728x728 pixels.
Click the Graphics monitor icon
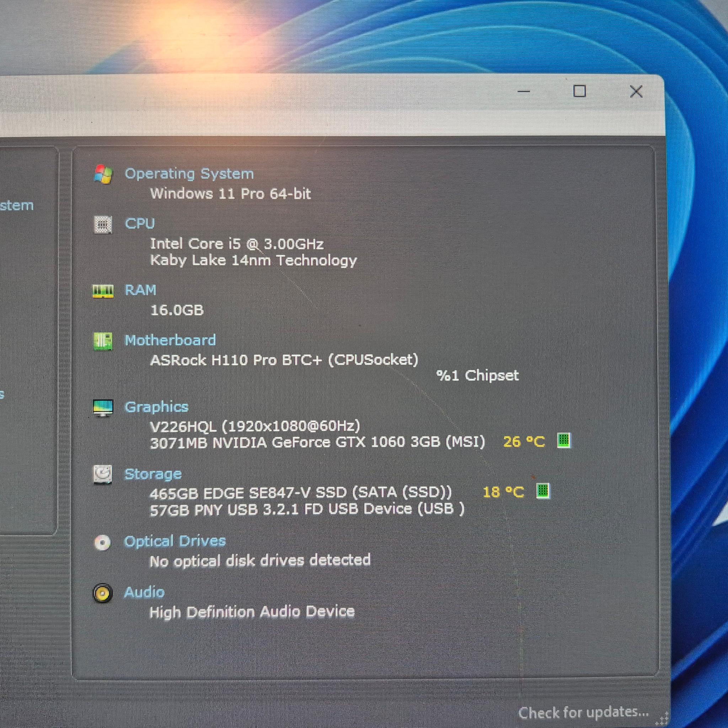103,408
